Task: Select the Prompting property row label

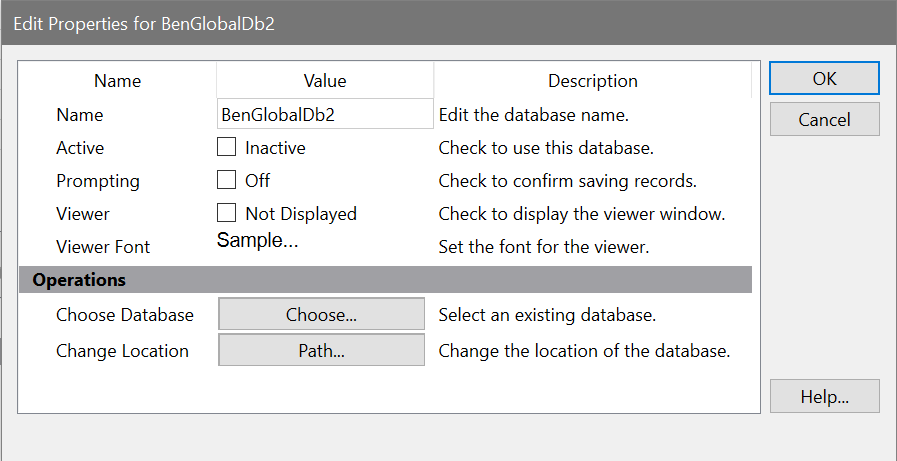Action: click(x=98, y=181)
